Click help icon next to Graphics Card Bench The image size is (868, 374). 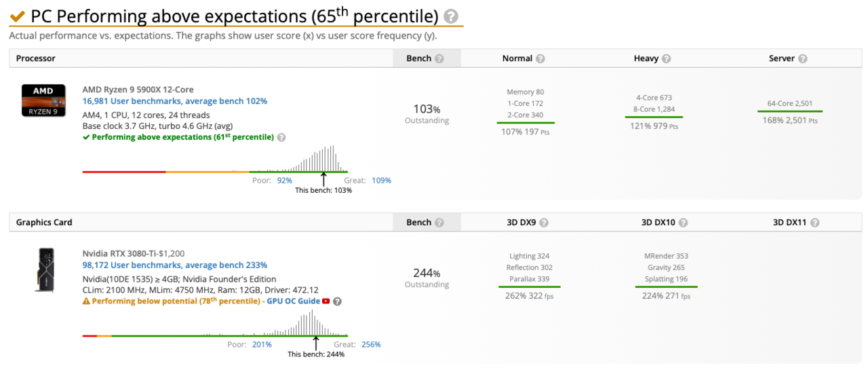tap(439, 223)
